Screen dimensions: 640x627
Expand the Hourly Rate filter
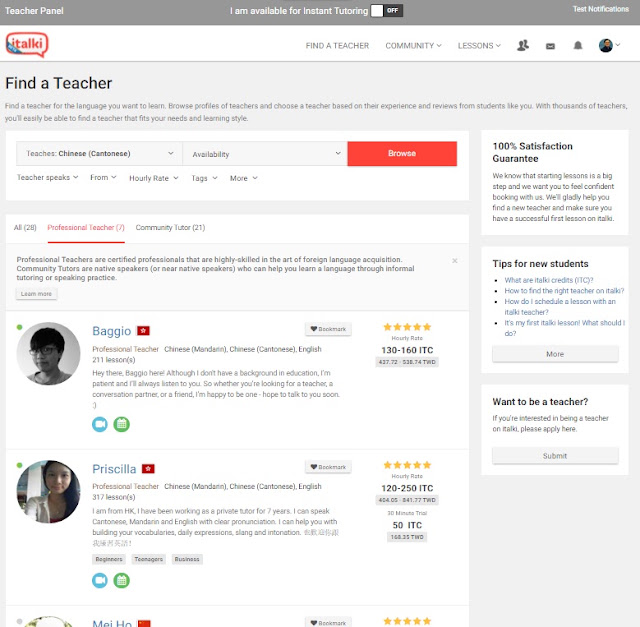[154, 178]
